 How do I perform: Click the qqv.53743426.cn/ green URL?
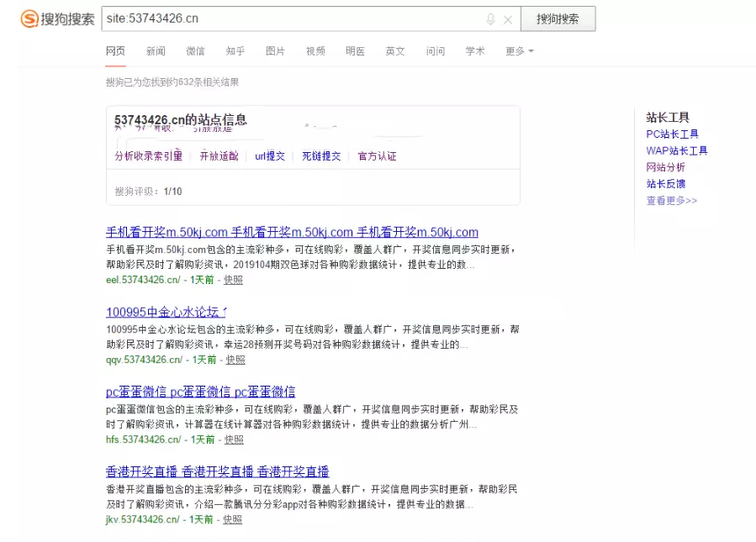pyautogui.click(x=144, y=360)
